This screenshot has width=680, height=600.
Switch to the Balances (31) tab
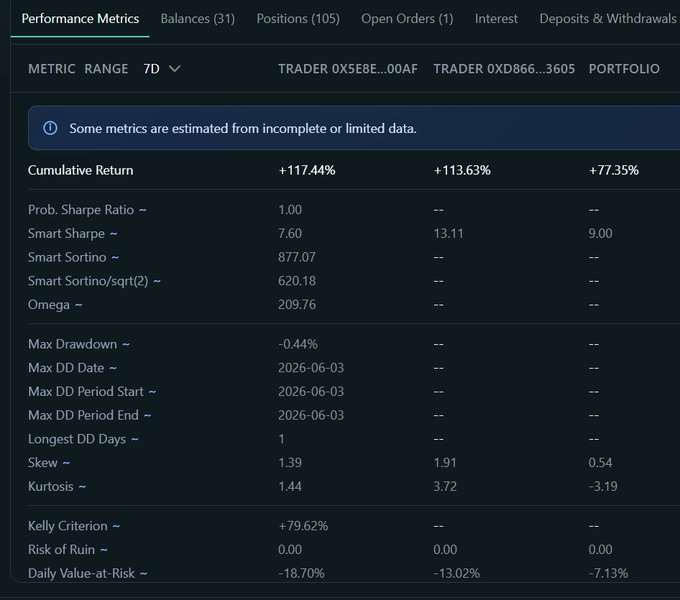click(x=198, y=19)
